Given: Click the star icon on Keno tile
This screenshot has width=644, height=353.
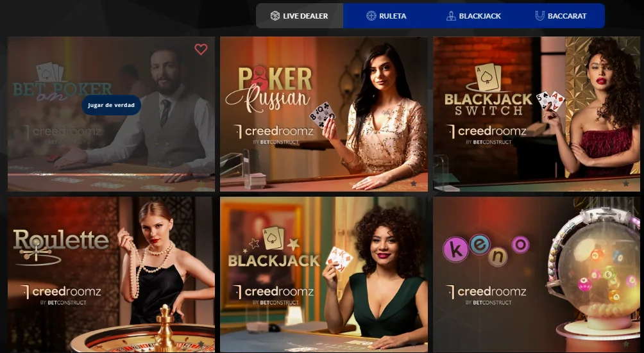Looking at the screenshot, I should (x=626, y=343).
